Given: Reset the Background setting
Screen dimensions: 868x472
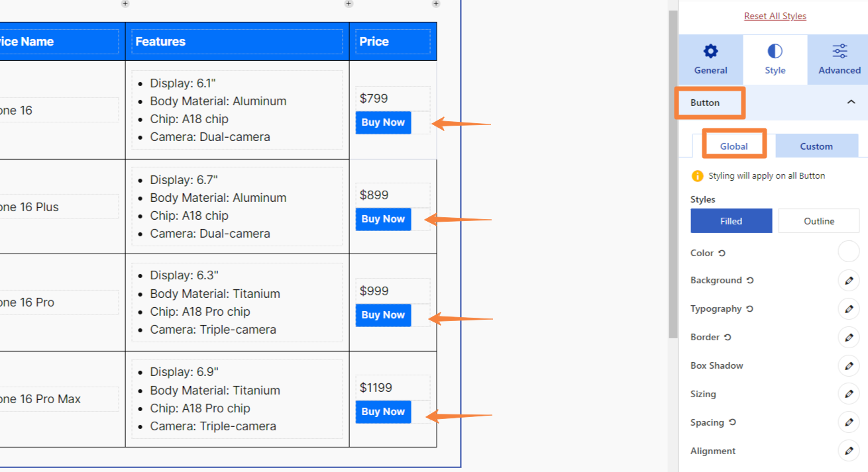Looking at the screenshot, I should point(750,280).
